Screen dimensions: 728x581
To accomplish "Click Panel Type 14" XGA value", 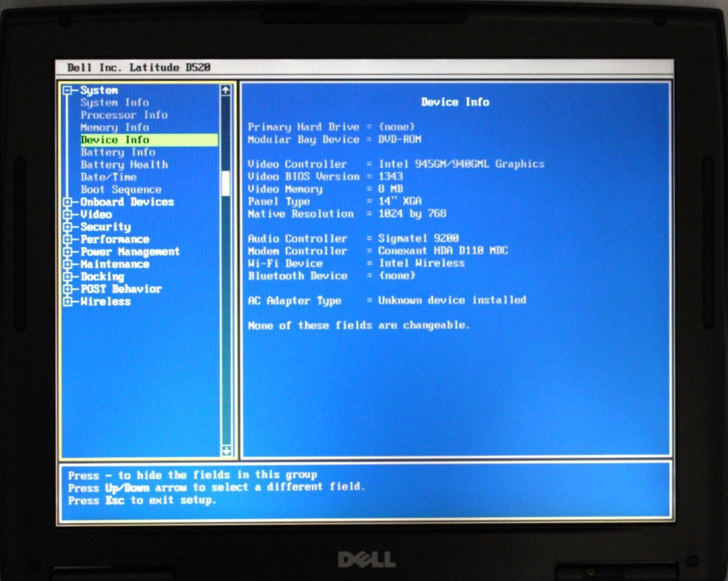I will pos(399,201).
